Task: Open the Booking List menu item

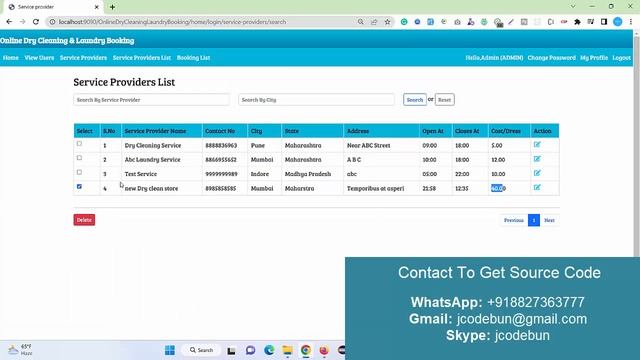Action: [193, 58]
